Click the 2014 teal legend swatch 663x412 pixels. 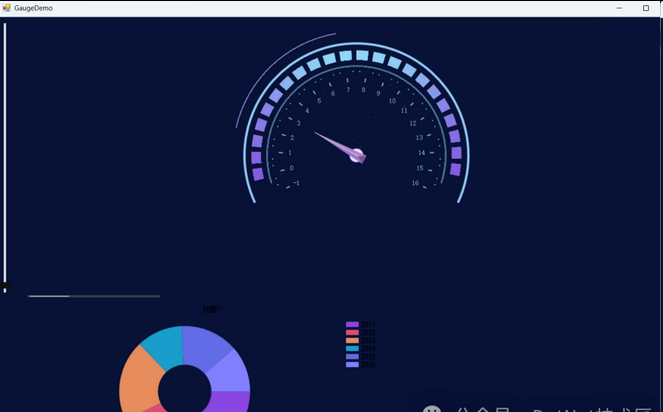click(x=352, y=348)
